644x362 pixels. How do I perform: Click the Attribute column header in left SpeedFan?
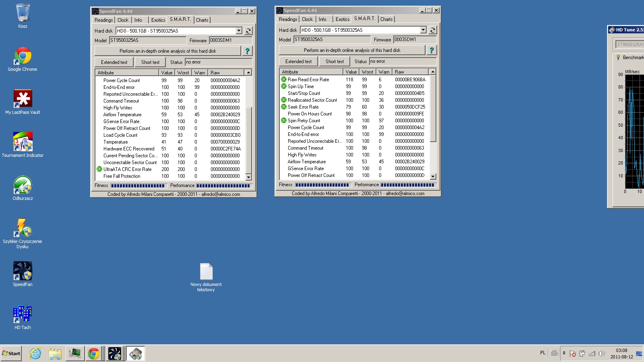point(127,73)
